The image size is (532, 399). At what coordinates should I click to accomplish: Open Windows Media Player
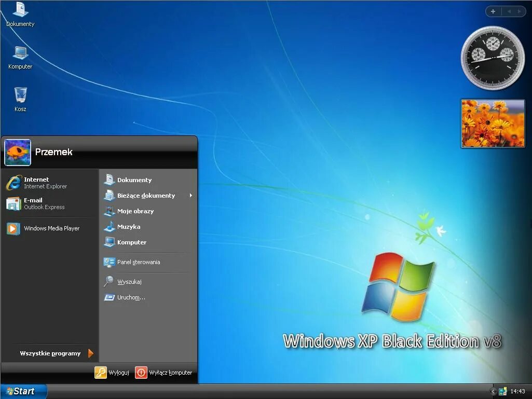click(52, 228)
